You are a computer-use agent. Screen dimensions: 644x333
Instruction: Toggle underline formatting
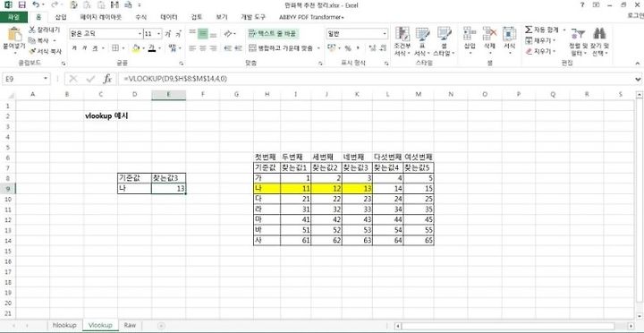95,48
